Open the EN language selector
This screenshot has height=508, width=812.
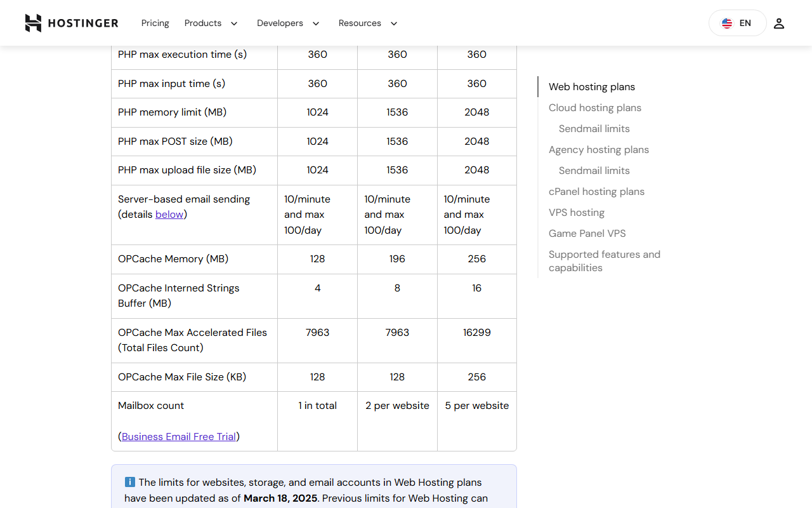(x=737, y=23)
